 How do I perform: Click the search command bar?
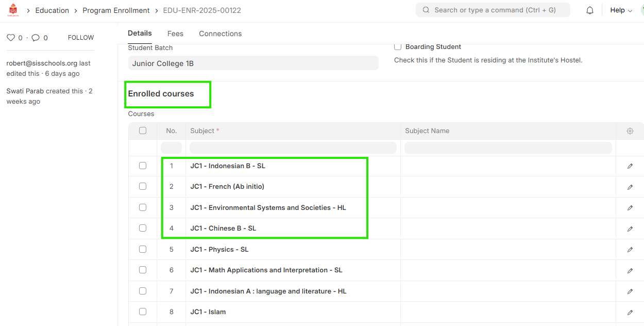(x=493, y=10)
